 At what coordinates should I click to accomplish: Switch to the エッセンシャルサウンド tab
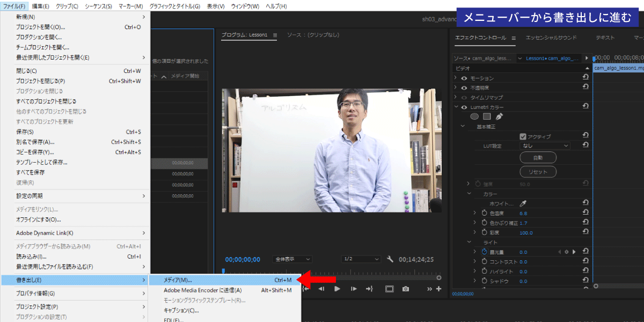click(x=551, y=38)
